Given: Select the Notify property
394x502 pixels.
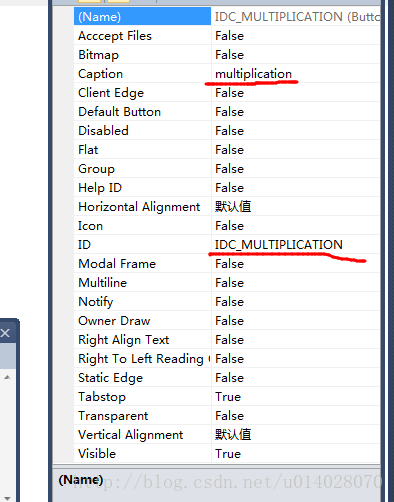Looking at the screenshot, I should click(142, 302).
